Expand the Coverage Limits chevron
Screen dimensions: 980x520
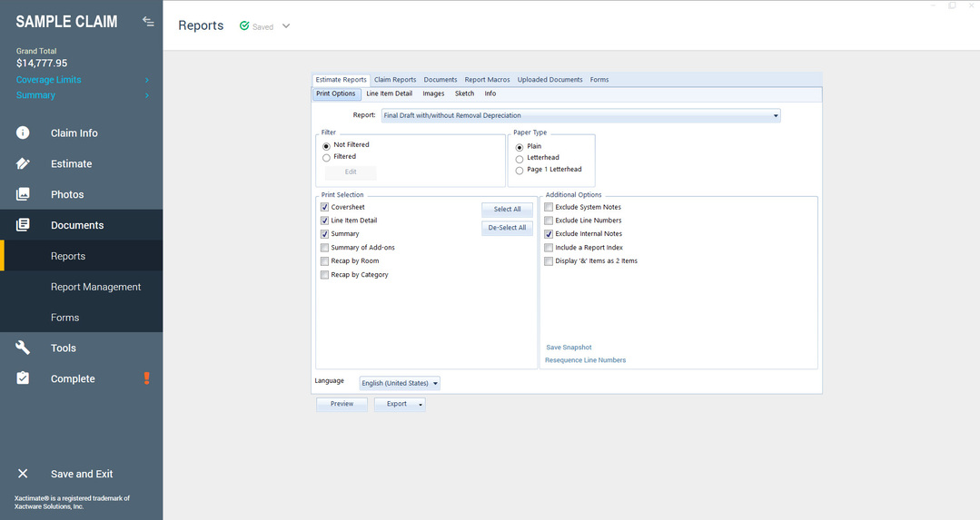(x=147, y=80)
